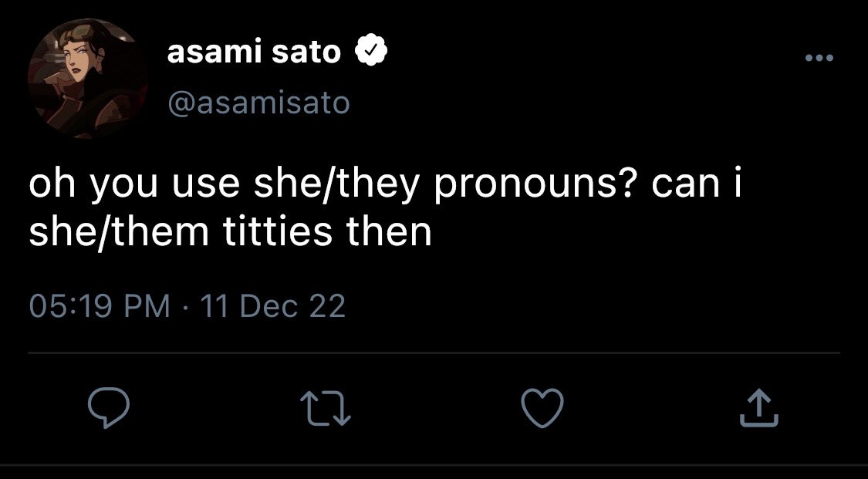Image resolution: width=868 pixels, height=479 pixels.
Task: Click the dot separator between time and date
Action: pos(185,307)
